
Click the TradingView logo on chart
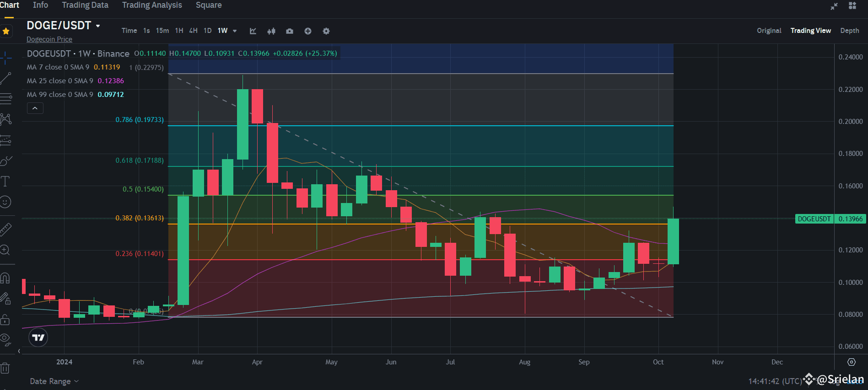38,337
